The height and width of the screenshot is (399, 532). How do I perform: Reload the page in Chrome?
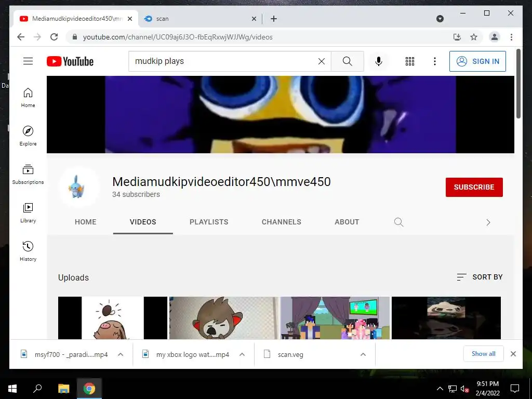pos(54,37)
